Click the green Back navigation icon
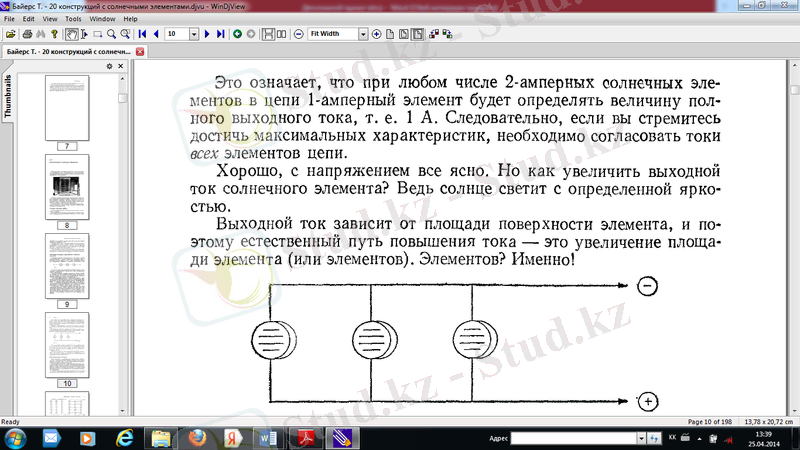 (237, 33)
